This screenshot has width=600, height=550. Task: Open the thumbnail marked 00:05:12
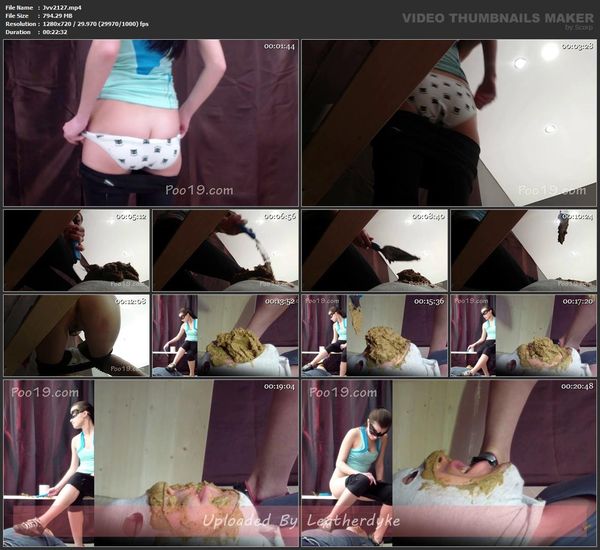(77, 250)
